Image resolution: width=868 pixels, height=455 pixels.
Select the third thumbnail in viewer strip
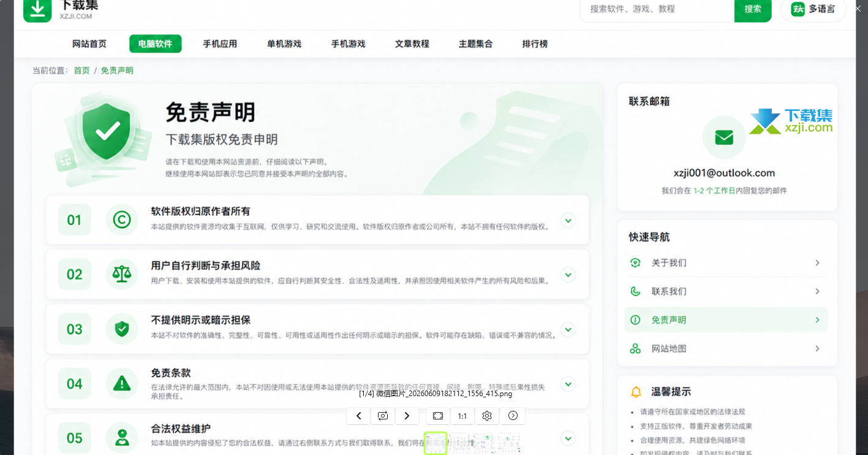pyautogui.click(x=485, y=443)
